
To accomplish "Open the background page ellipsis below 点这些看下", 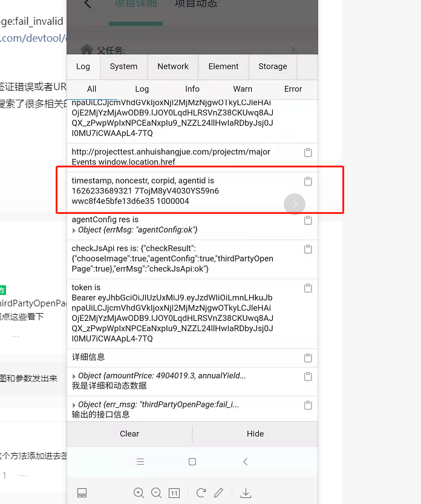I will click(x=16, y=337).
